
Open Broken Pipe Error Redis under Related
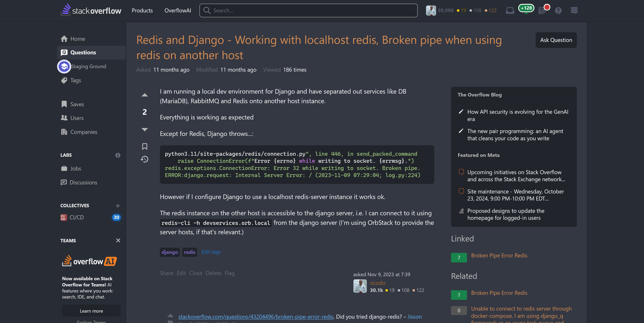click(499, 293)
